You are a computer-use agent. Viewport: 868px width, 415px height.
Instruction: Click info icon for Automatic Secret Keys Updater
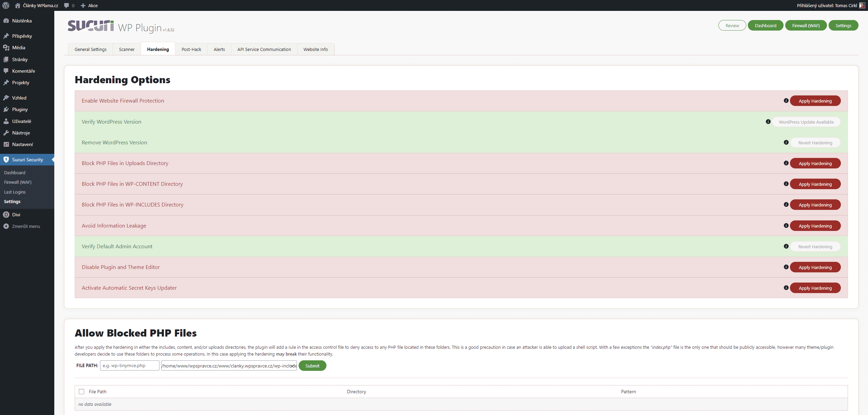tap(786, 288)
